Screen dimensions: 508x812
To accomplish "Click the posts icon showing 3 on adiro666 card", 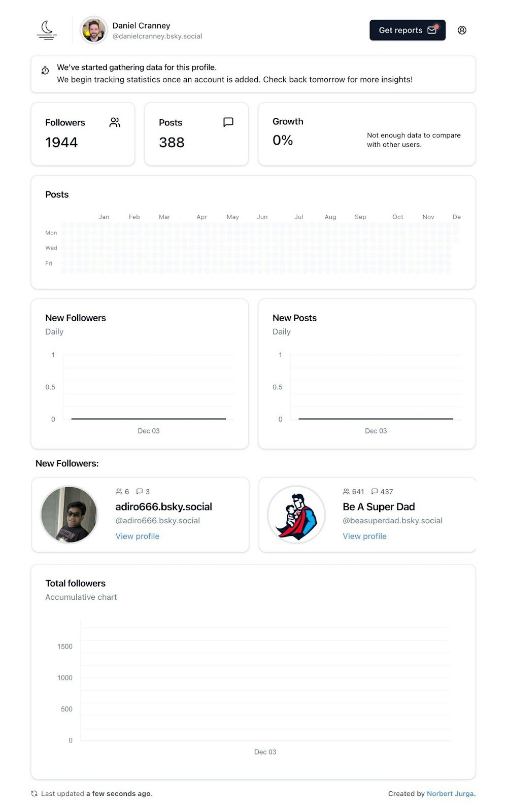I will [140, 491].
